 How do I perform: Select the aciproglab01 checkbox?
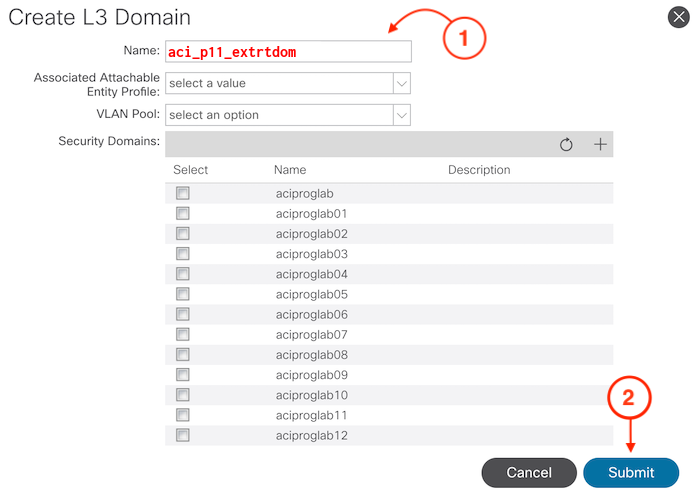coord(183,213)
